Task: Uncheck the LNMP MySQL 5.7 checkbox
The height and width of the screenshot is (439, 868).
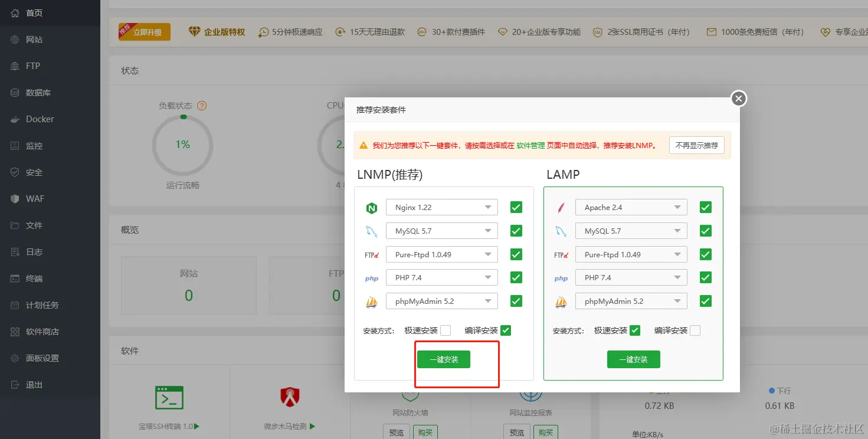Action: click(516, 231)
